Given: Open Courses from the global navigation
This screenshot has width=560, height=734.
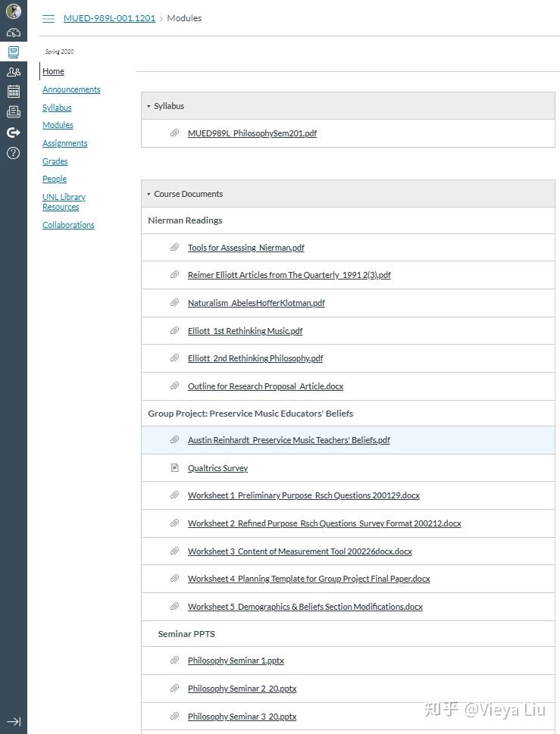Looking at the screenshot, I should [x=13, y=52].
